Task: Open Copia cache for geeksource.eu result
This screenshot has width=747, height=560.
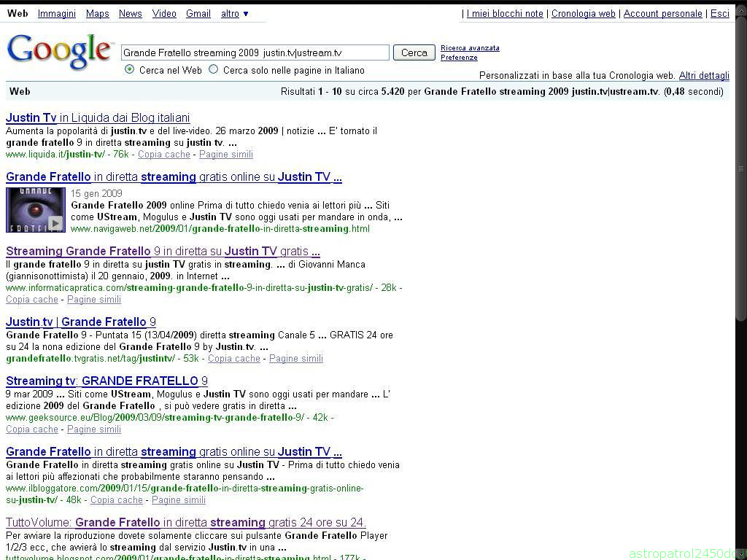Action: [x=32, y=429]
